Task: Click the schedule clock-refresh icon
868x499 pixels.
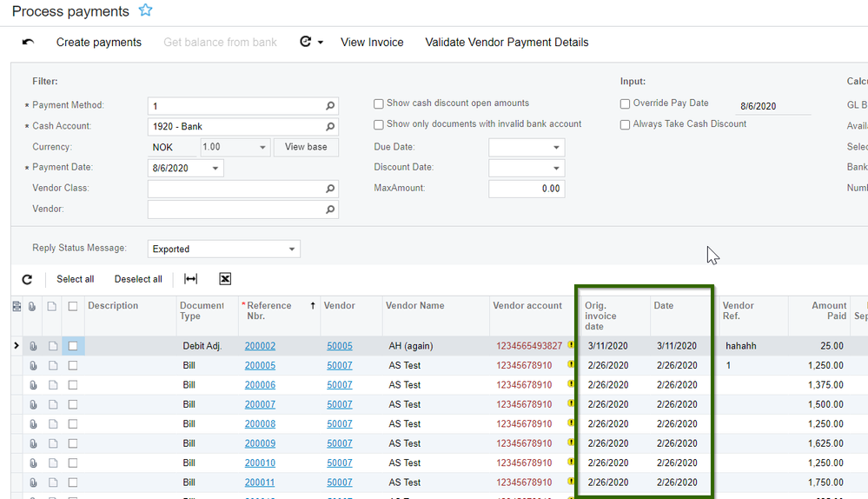Action: [x=306, y=42]
